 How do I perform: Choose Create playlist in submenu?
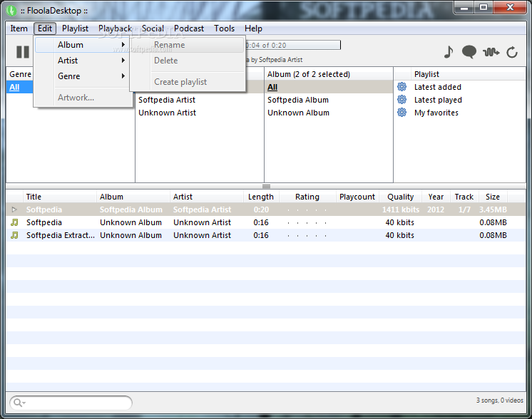[x=188, y=82]
